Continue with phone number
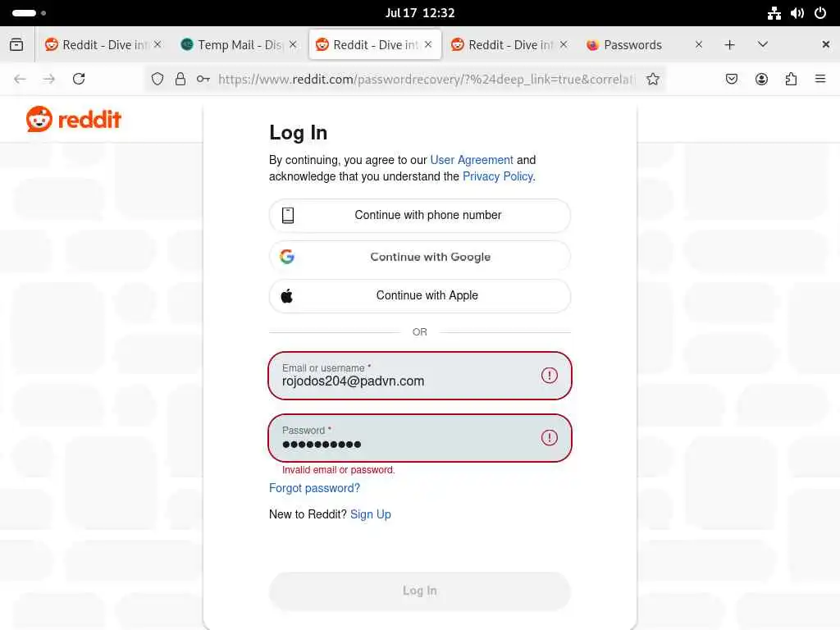This screenshot has width=840, height=630. coord(420,216)
